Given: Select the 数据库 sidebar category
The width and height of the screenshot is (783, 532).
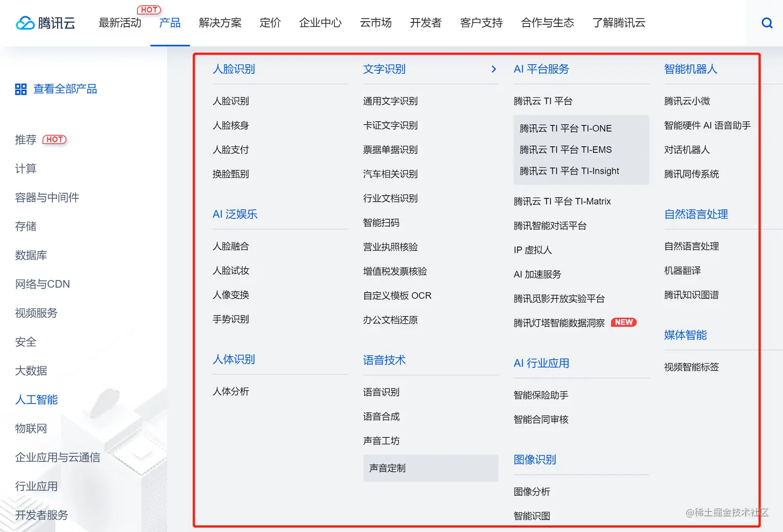Looking at the screenshot, I should (31, 255).
